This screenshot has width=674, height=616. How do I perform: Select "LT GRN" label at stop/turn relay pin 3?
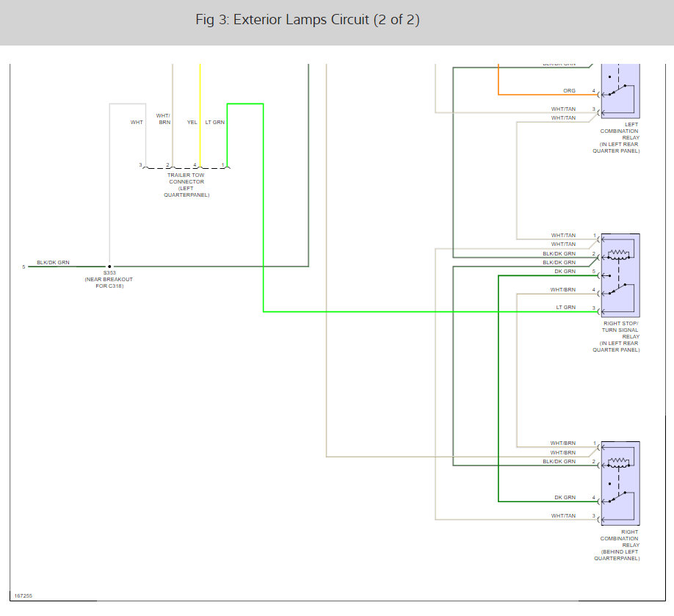(x=565, y=308)
